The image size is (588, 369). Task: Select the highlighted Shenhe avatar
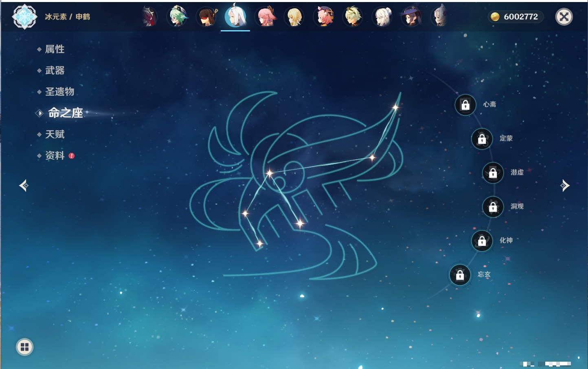click(235, 16)
